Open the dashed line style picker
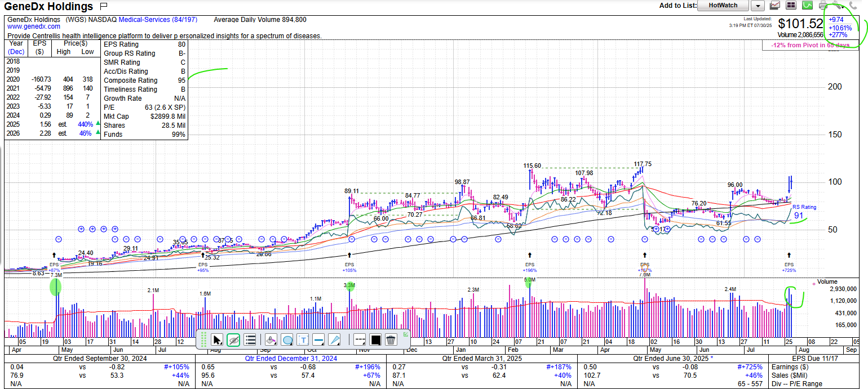The image size is (868, 389). (x=360, y=339)
